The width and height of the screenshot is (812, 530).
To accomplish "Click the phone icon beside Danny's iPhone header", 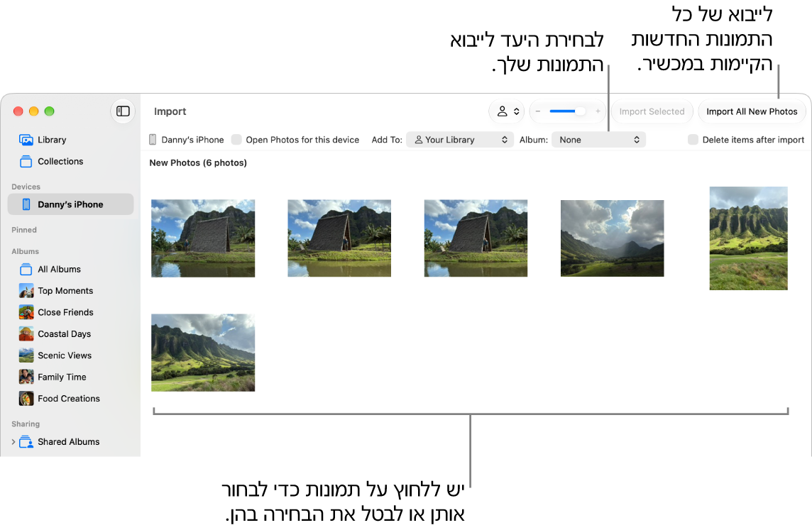I will click(x=153, y=140).
